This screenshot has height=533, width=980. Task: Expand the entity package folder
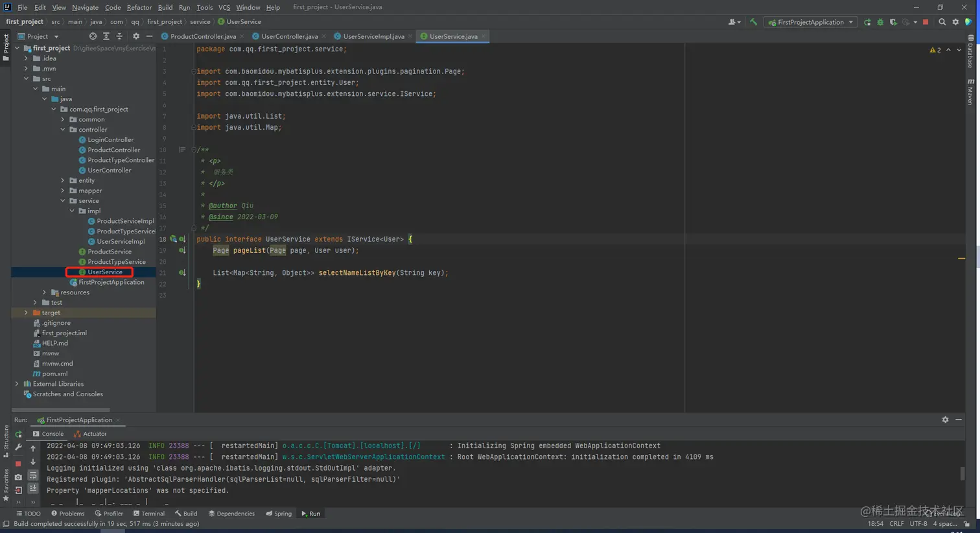coord(63,181)
